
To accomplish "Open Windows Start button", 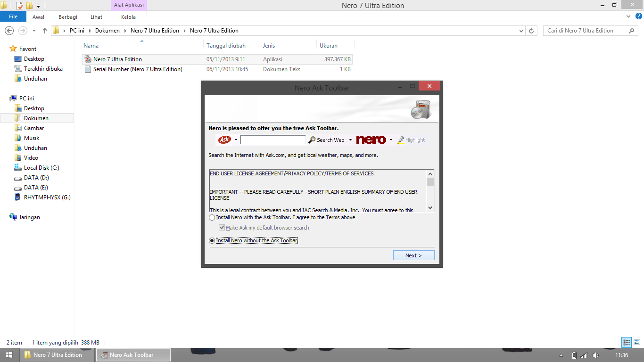I will click(x=9, y=355).
